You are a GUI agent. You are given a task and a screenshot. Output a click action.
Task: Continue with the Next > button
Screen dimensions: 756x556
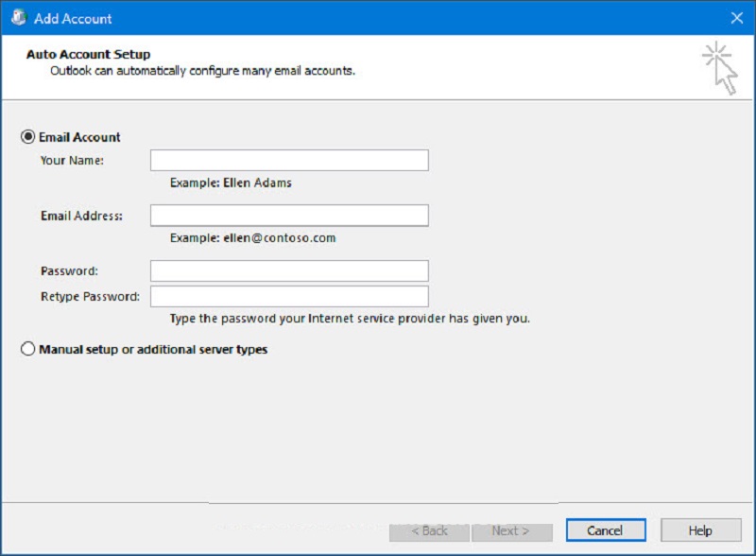(x=512, y=530)
